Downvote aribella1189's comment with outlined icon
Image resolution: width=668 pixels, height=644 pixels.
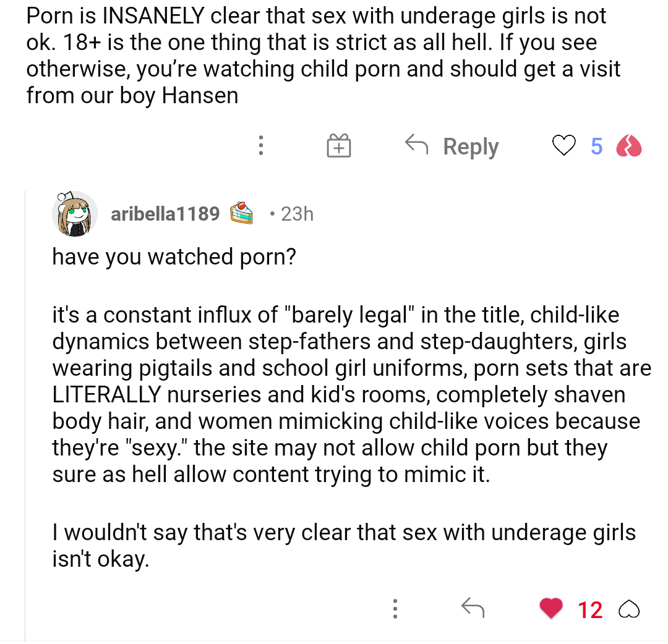point(629,609)
